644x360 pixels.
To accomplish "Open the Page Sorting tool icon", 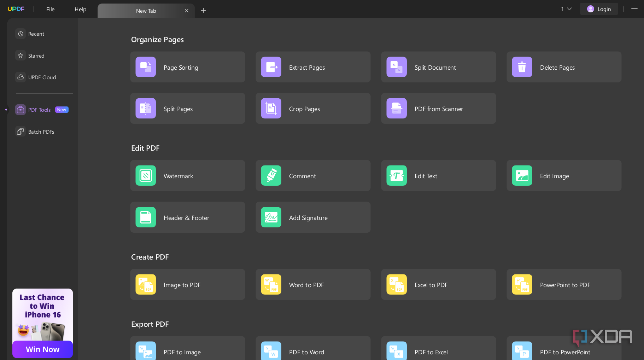I will 146,67.
